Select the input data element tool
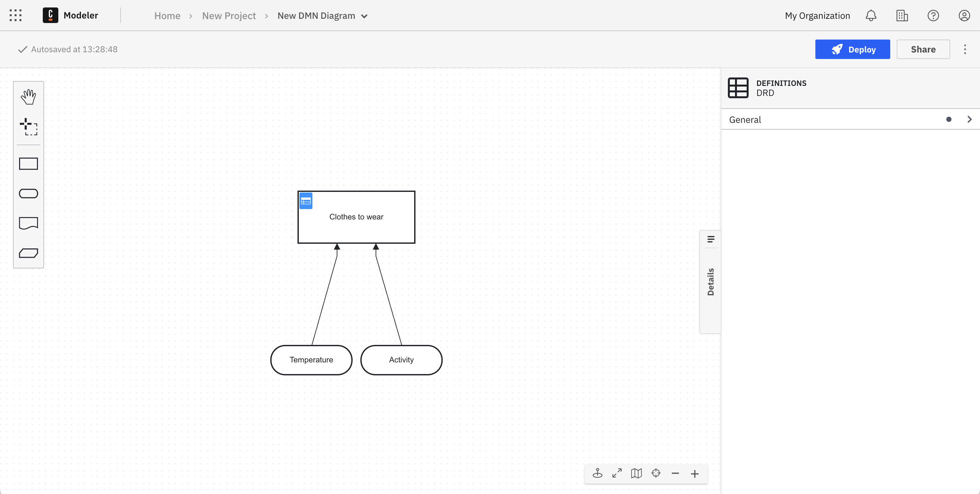 point(29,193)
